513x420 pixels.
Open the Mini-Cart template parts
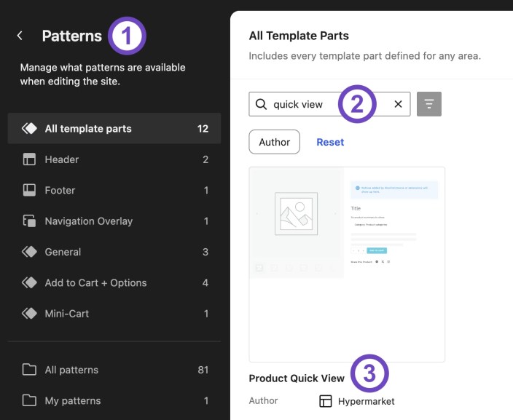(114, 314)
